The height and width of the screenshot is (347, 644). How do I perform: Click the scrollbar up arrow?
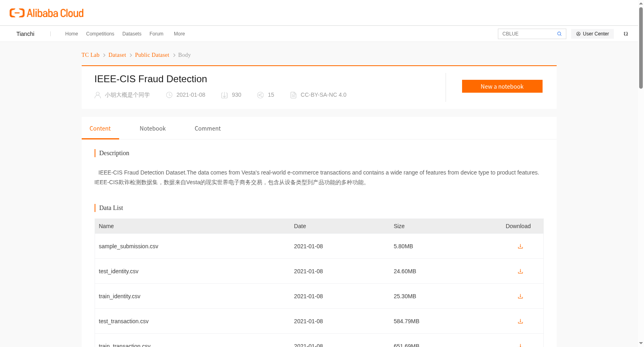[641, 3]
